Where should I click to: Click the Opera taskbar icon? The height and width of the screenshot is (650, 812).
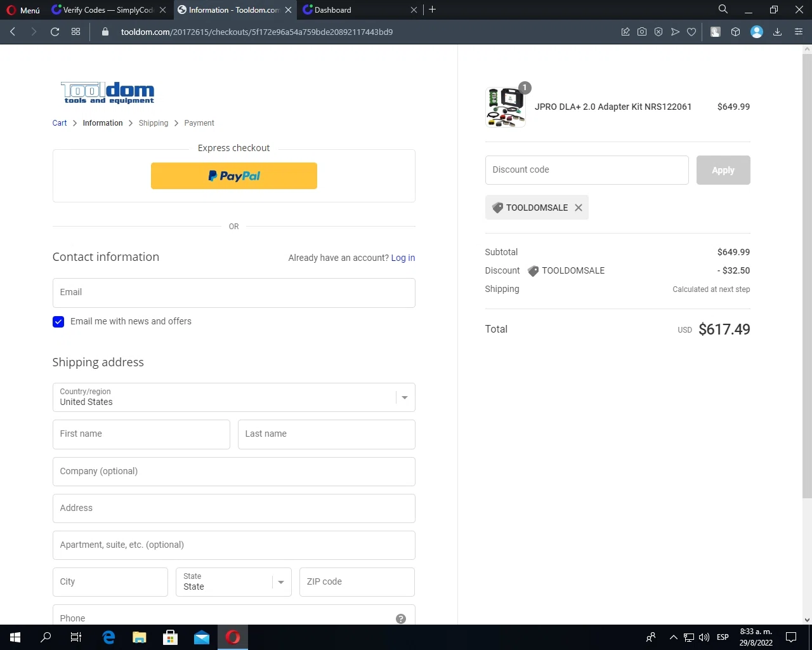[x=233, y=637]
